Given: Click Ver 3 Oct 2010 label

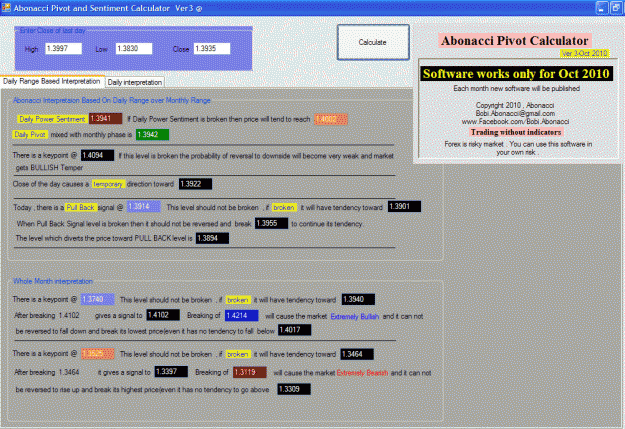Looking at the screenshot, I should point(584,53).
